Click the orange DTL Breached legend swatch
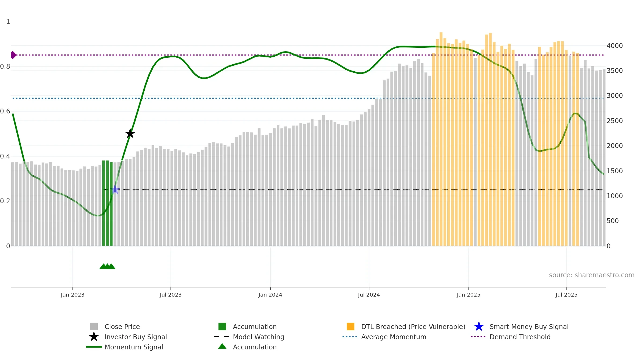The height and width of the screenshot is (362, 644). click(350, 327)
